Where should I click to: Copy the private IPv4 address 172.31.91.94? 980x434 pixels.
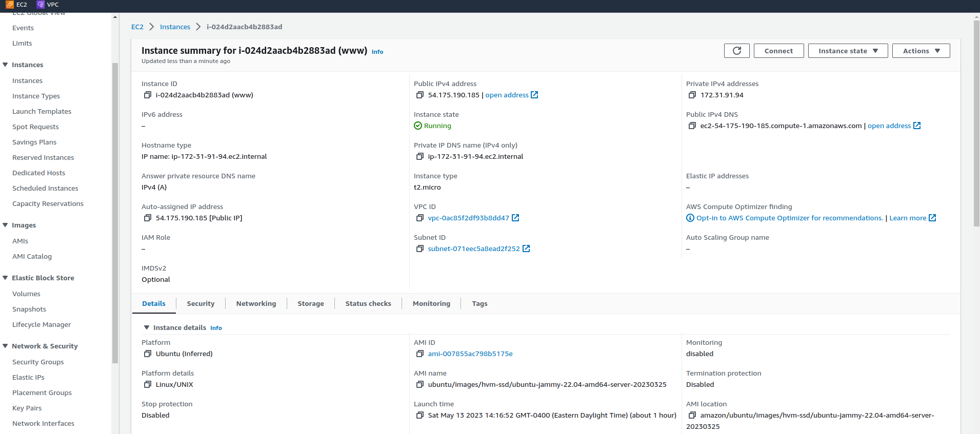pyautogui.click(x=692, y=95)
